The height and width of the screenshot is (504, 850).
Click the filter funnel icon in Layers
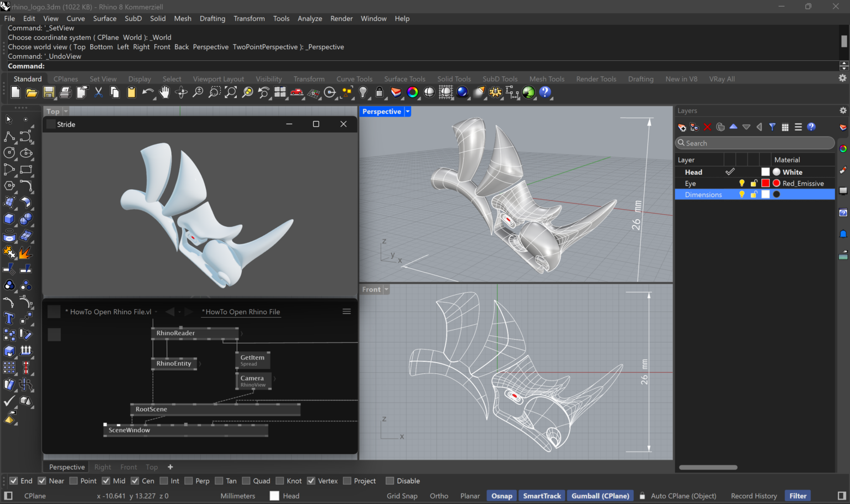point(773,127)
